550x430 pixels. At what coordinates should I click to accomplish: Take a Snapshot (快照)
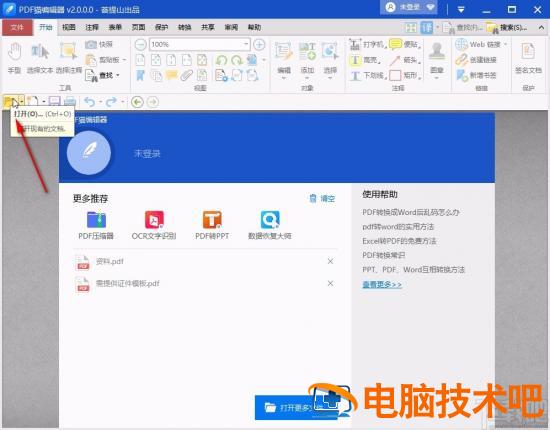click(99, 44)
